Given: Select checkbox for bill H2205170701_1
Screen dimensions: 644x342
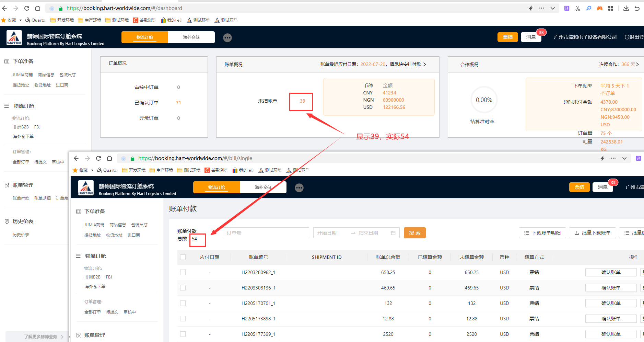Looking at the screenshot, I should click(183, 303).
